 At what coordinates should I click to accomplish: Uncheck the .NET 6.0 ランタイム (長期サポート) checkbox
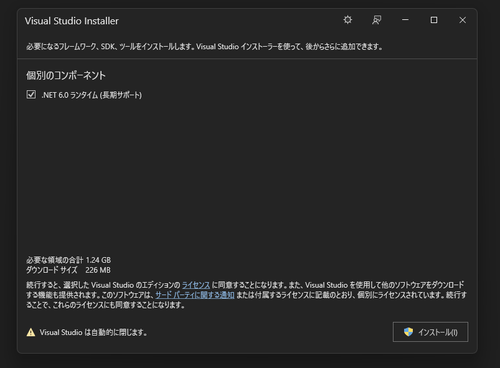[31, 95]
